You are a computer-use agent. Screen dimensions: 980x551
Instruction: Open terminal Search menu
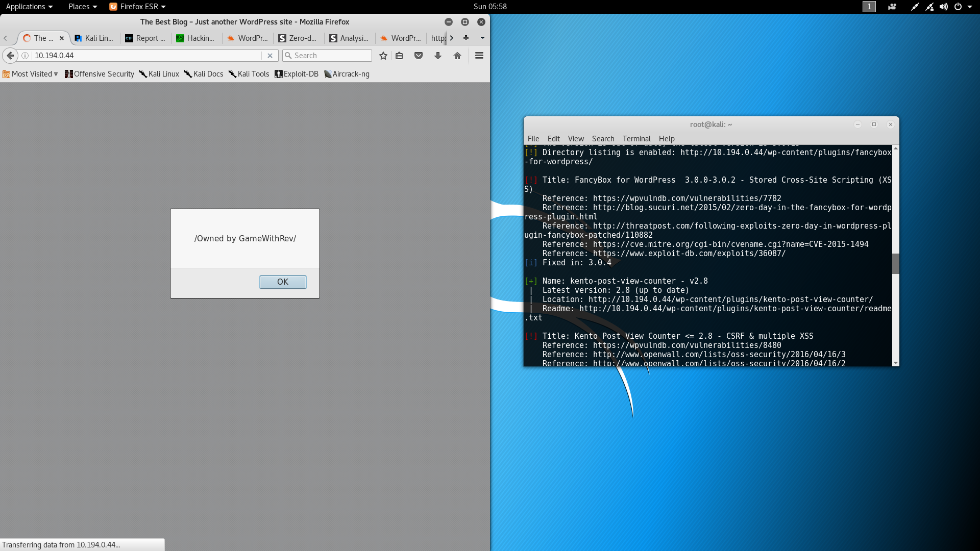click(x=603, y=139)
